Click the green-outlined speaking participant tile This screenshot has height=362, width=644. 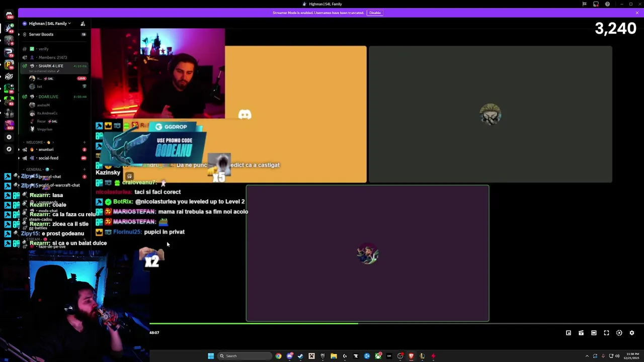[367, 253]
